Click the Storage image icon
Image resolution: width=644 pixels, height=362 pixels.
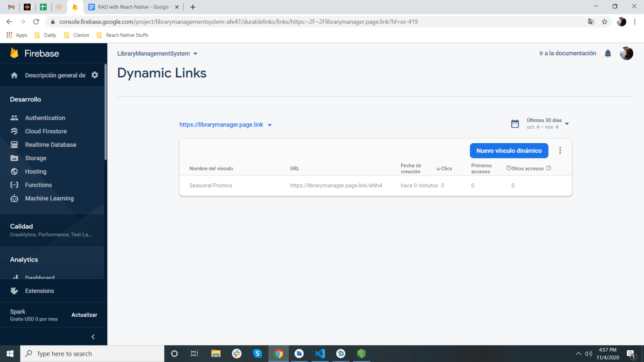tap(14, 158)
